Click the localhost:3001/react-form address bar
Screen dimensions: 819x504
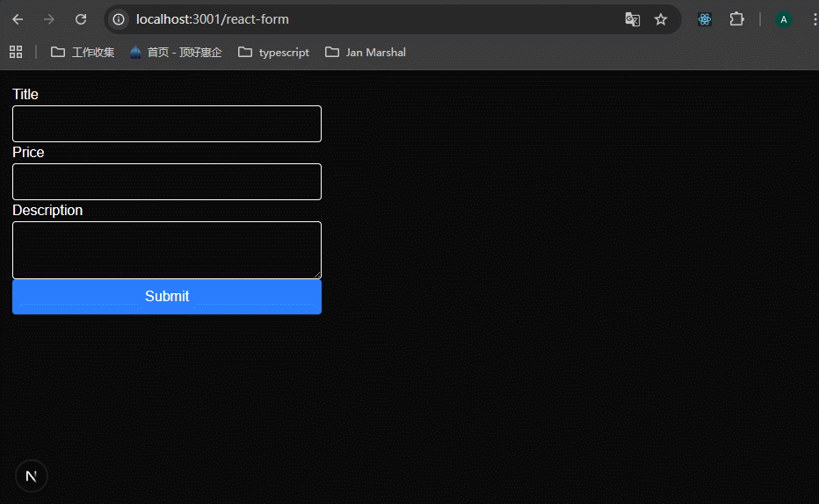point(352,19)
